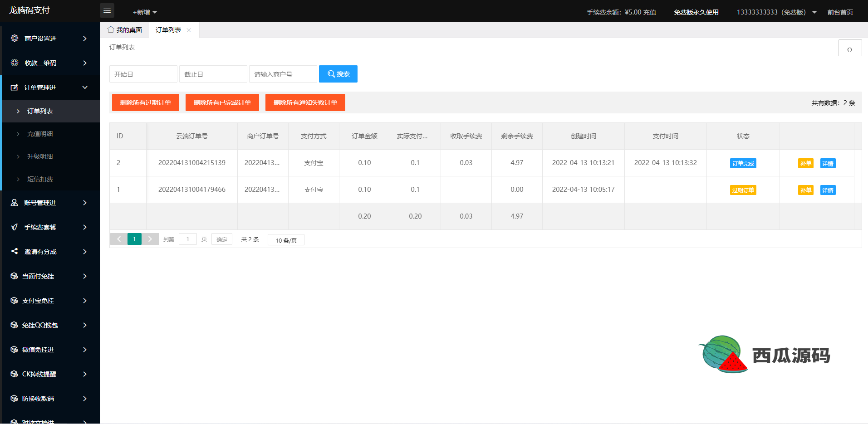The height and width of the screenshot is (424, 868).
Task: Click the home icon on 我的桌面 tab
Action: tap(111, 30)
